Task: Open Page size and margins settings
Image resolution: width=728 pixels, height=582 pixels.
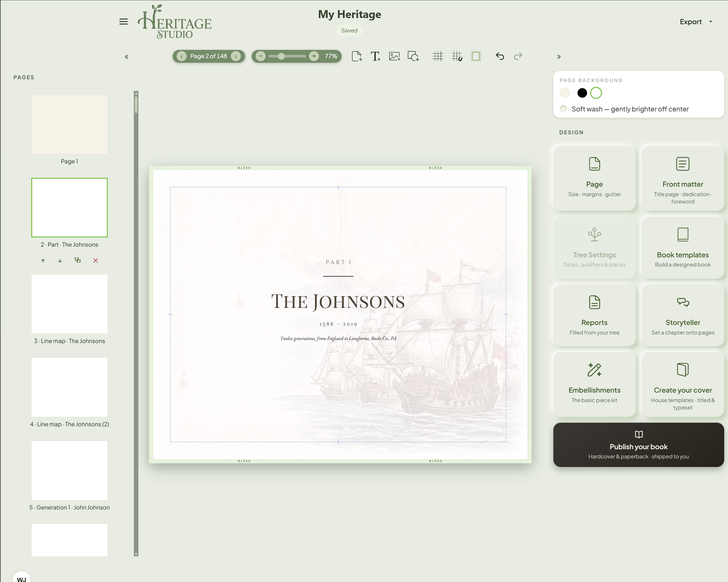Action: click(595, 178)
